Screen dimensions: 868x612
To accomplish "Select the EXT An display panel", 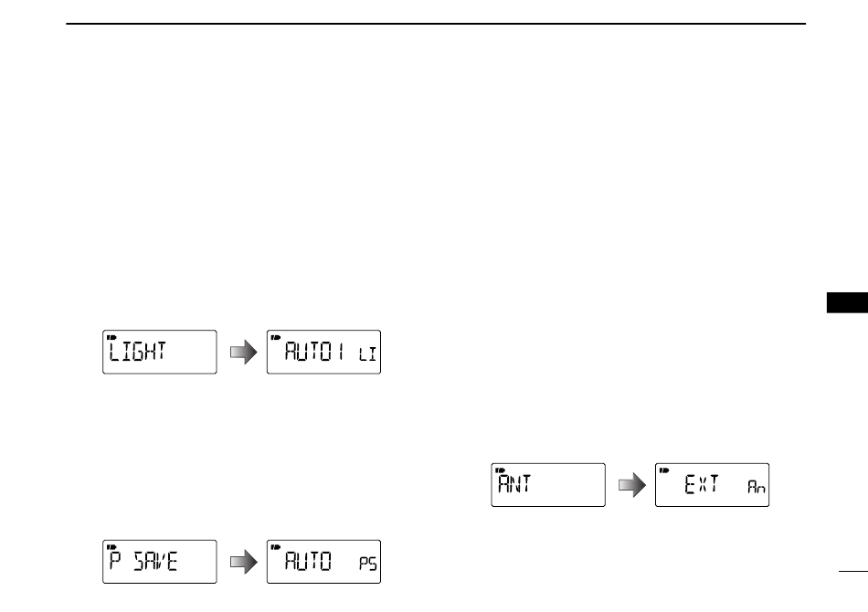I will click(712, 485).
